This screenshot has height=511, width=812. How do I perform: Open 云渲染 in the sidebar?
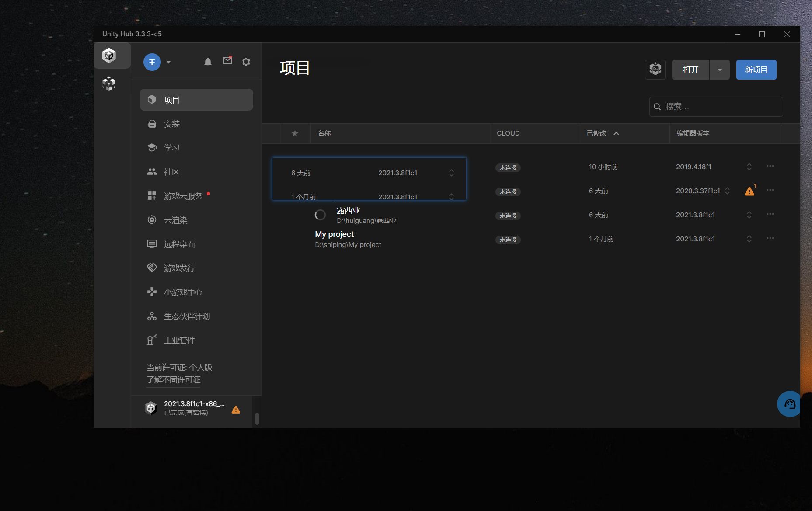196,220
